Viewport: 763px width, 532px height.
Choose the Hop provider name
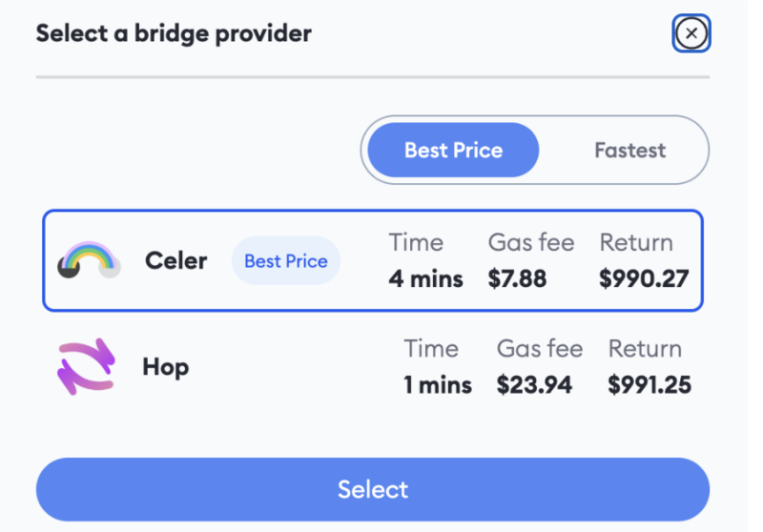165,367
